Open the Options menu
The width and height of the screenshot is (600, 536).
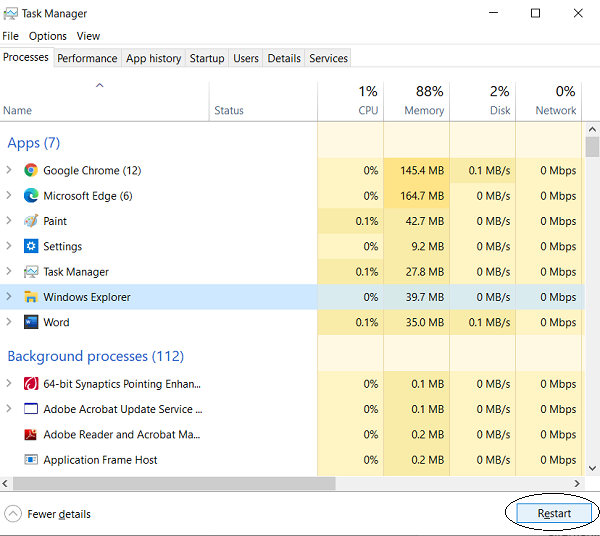48,36
